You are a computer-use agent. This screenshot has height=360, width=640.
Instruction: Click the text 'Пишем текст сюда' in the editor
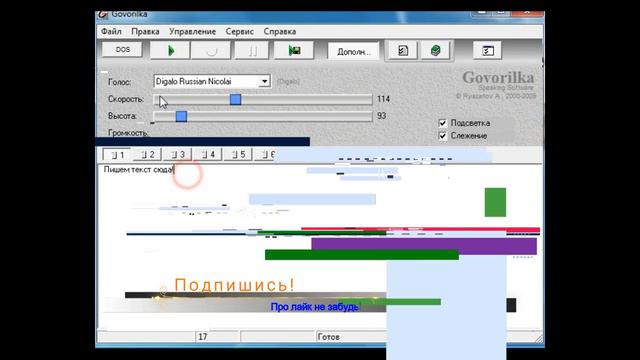(x=139, y=169)
